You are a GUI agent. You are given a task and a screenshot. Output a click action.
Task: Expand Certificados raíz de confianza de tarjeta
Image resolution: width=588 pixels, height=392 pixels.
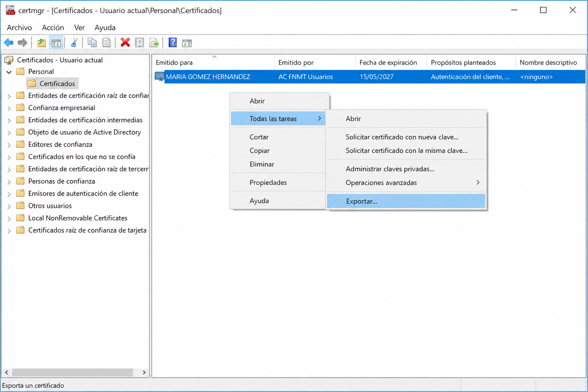pos(9,231)
